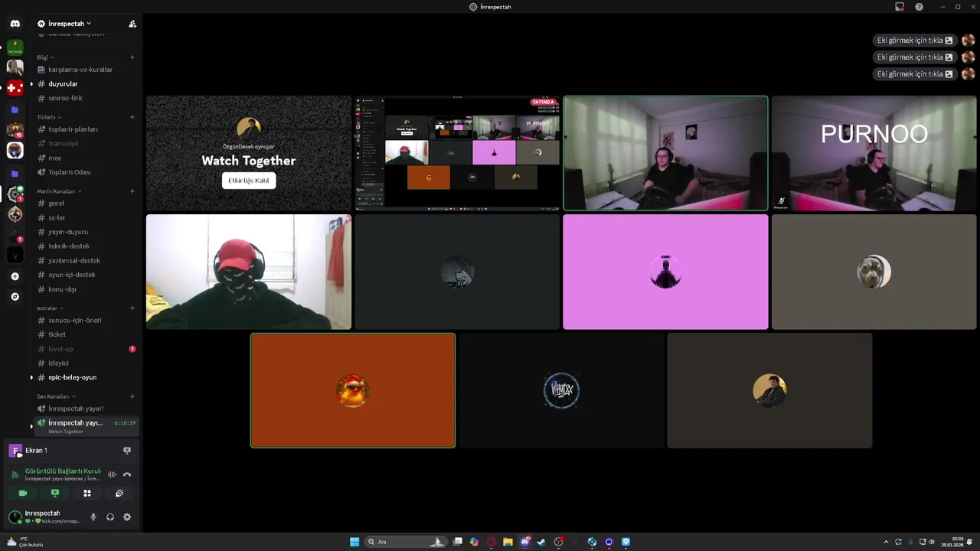The width and height of the screenshot is (980, 551).
Task: Open the inbox icon in title bar
Action: click(x=900, y=7)
